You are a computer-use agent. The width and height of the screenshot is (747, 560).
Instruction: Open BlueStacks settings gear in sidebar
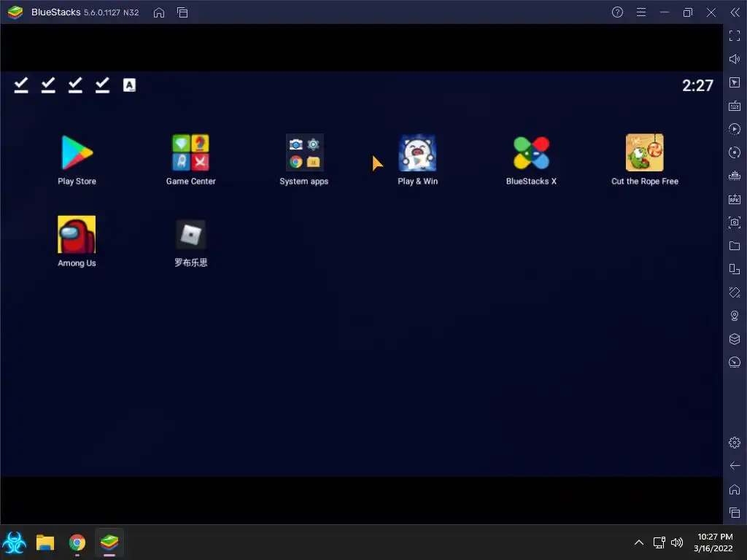735,443
